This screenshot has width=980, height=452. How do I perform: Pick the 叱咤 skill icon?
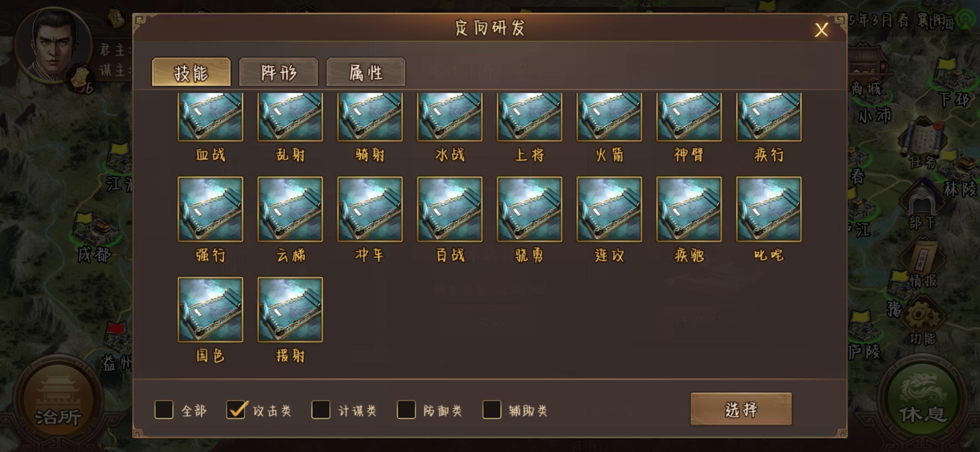(769, 209)
